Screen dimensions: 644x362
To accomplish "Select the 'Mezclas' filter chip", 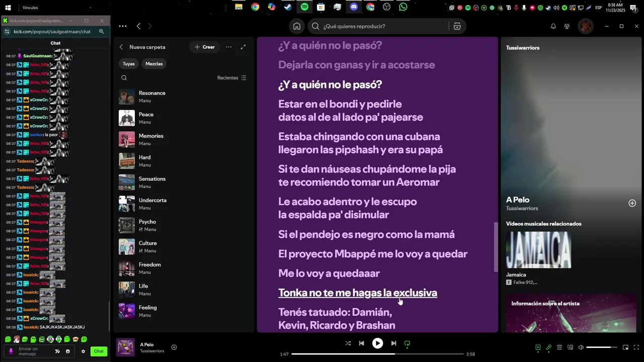I will [154, 64].
